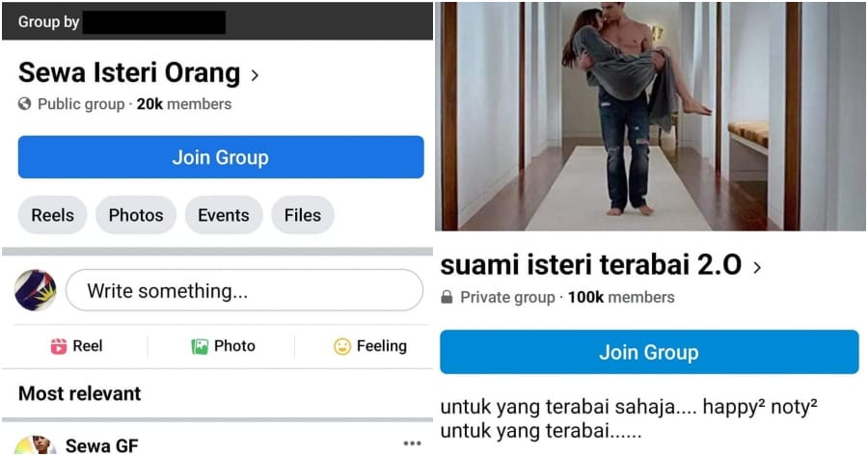Image resolution: width=868 pixels, height=456 pixels.
Task: Join the Sewa Isteri Orang group
Action: click(221, 157)
